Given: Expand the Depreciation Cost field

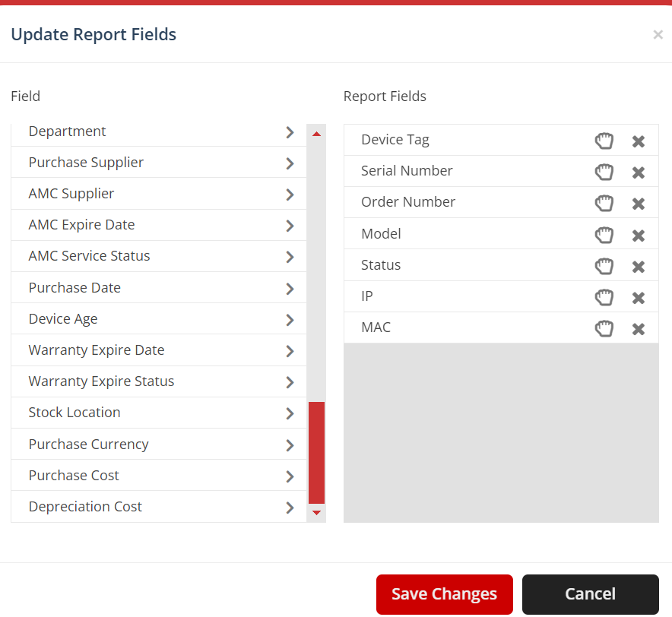Looking at the screenshot, I should click(290, 506).
